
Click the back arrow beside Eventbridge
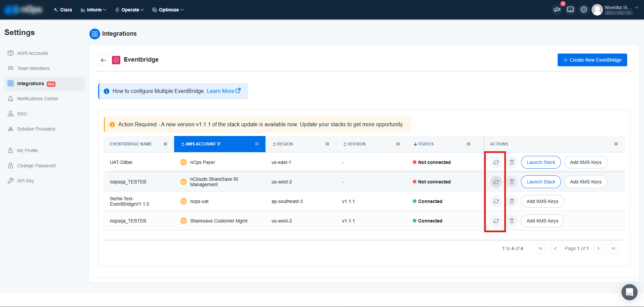coord(104,60)
